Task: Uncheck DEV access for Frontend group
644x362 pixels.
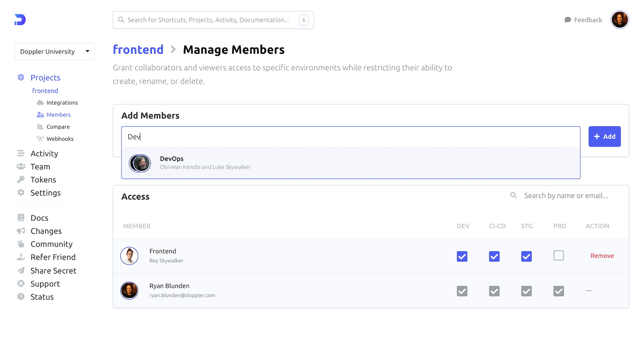Action: 462,256
